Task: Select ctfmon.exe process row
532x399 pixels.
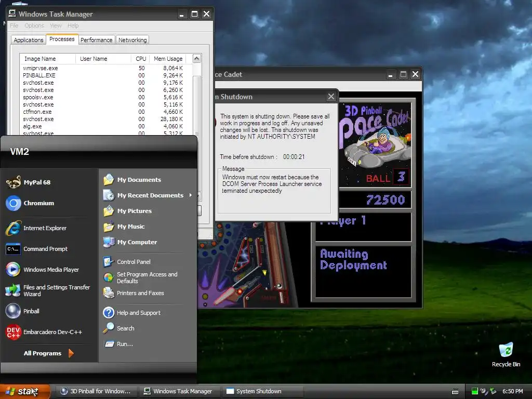Action: click(106, 112)
